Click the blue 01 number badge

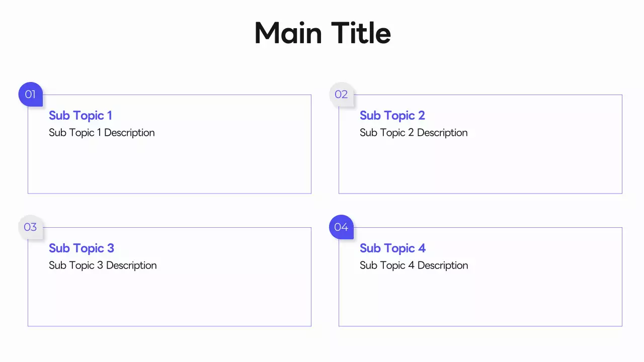pos(30,94)
